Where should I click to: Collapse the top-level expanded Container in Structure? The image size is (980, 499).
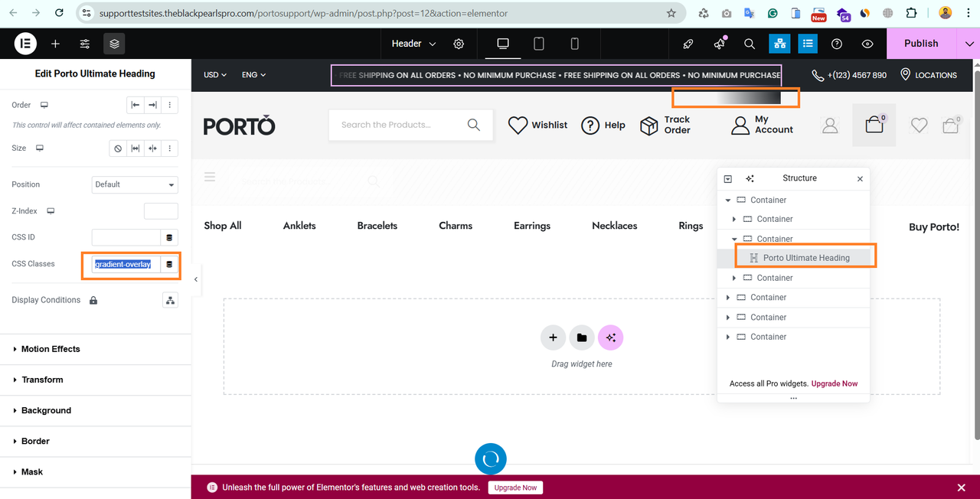728,201
